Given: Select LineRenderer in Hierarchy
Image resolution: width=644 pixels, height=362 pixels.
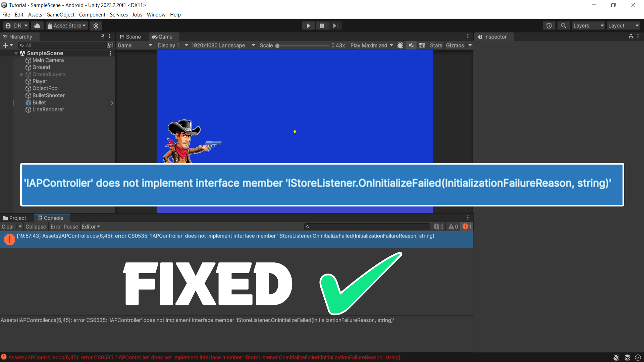Looking at the screenshot, I should click(x=48, y=110).
